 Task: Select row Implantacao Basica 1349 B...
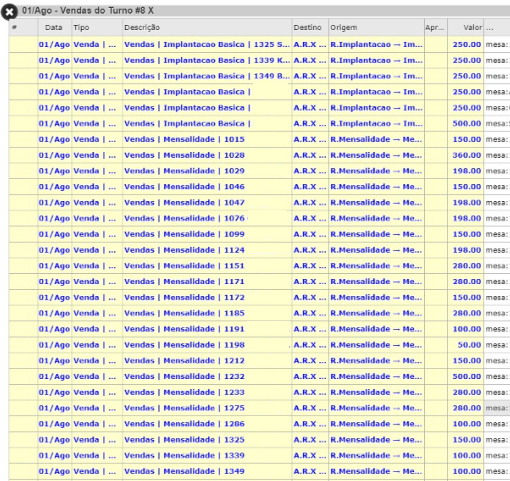[259, 76]
